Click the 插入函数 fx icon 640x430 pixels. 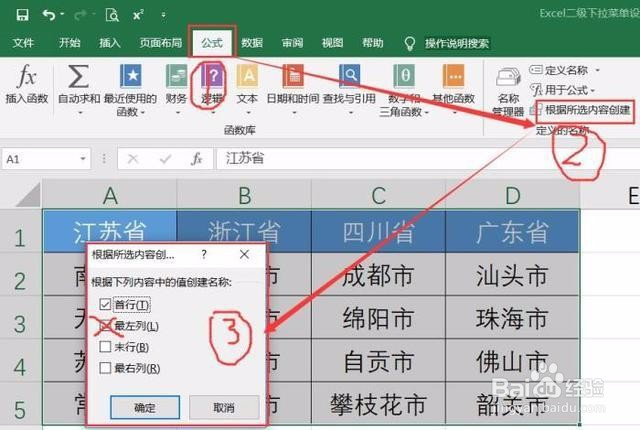(27, 76)
